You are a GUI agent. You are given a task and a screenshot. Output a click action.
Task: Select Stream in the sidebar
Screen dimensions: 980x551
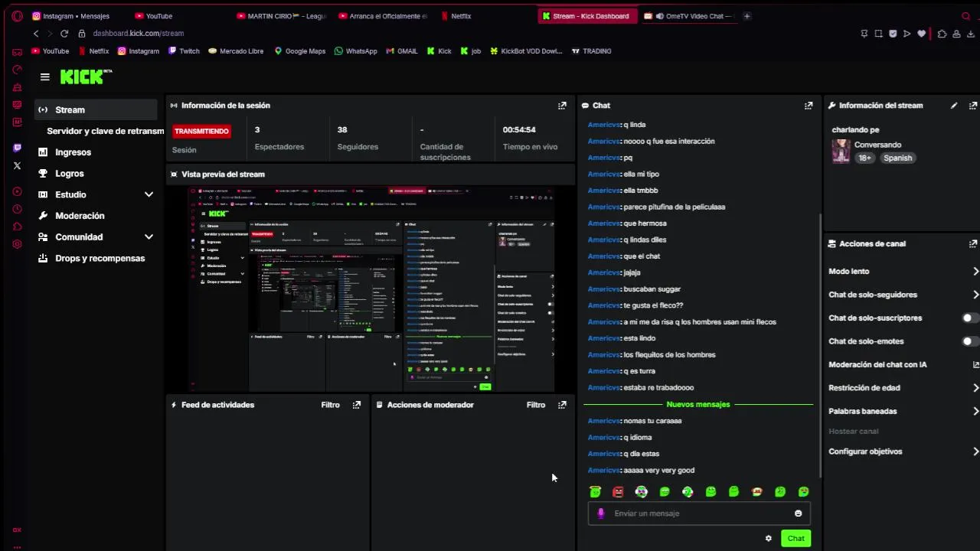96,110
